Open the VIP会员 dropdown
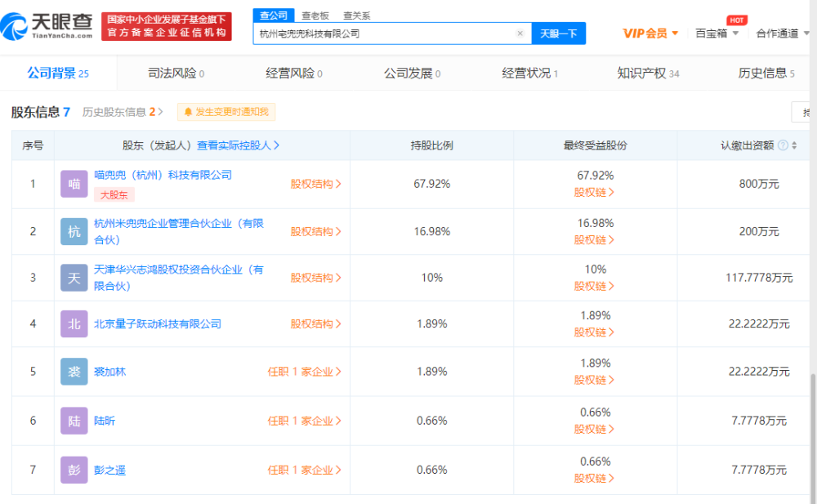817x504 pixels. click(x=650, y=33)
